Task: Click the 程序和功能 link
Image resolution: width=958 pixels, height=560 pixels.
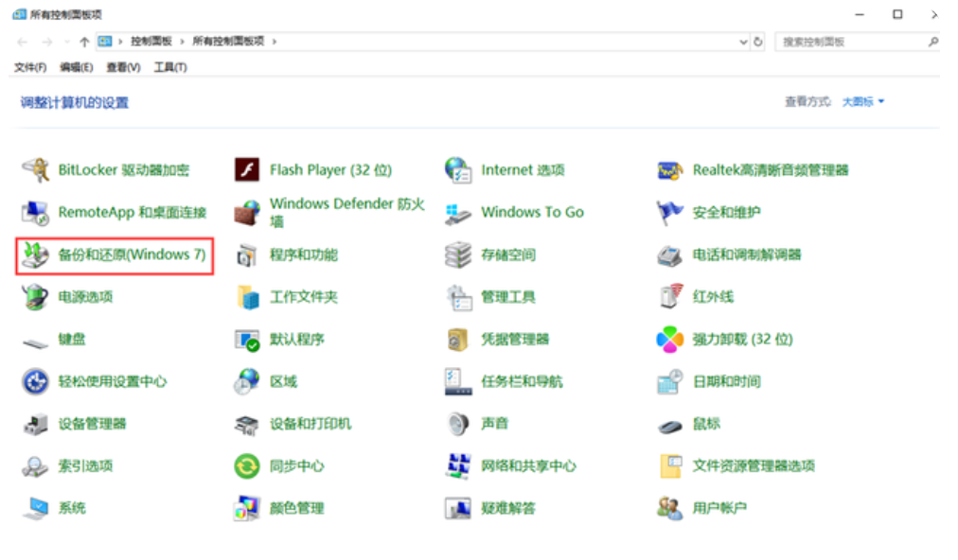Action: (x=303, y=254)
